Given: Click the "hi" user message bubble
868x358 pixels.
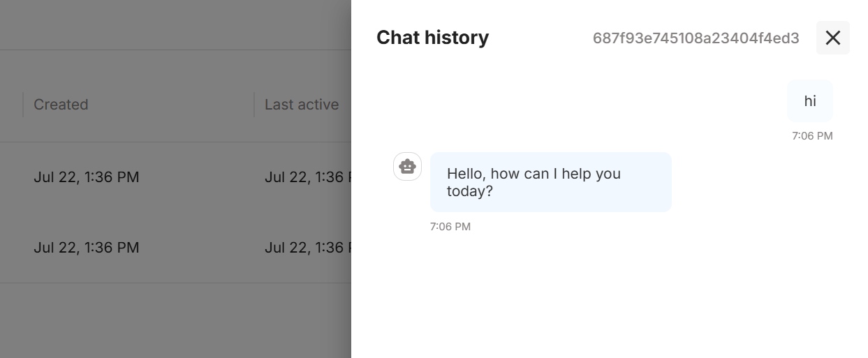Looking at the screenshot, I should pos(809,101).
